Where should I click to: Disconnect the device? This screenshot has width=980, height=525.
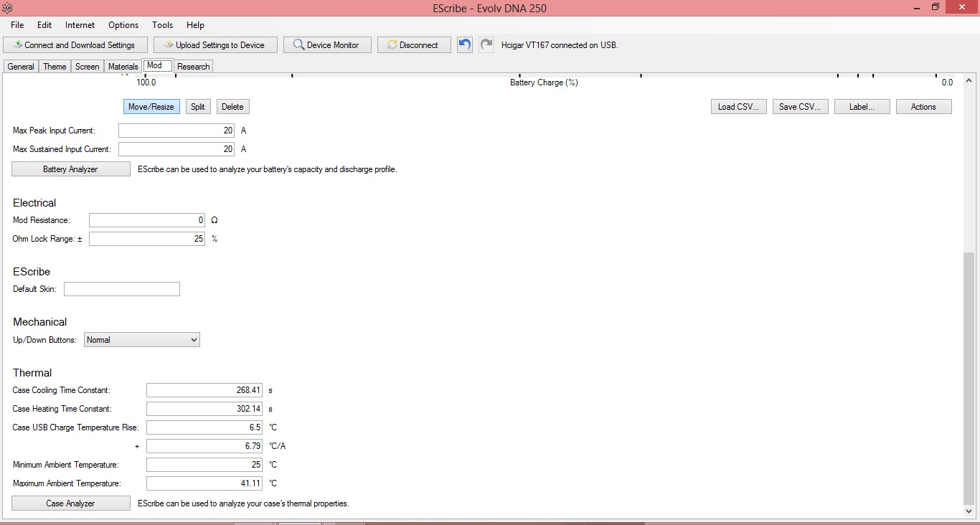point(414,45)
